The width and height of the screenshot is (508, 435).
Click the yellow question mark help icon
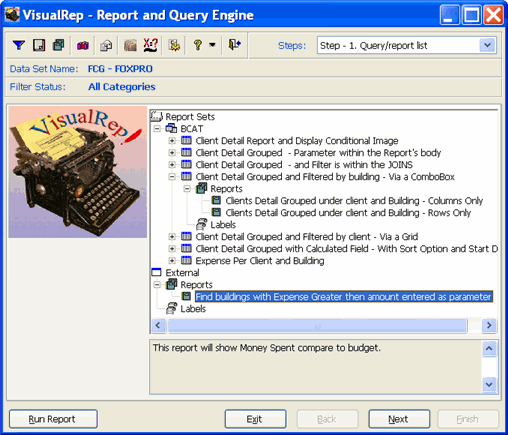tap(198, 45)
